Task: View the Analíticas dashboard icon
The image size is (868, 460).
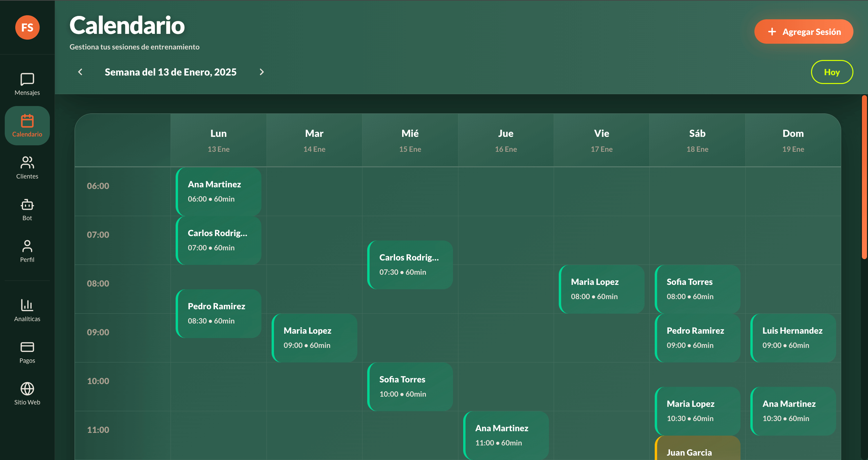Action: (x=27, y=310)
